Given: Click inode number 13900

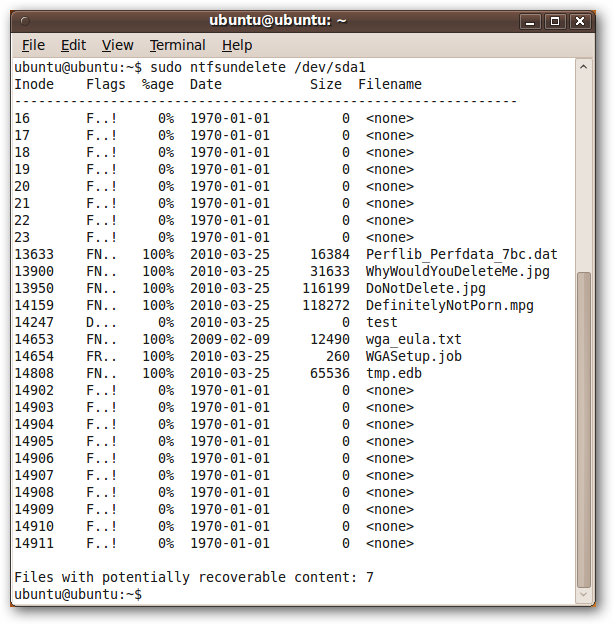Looking at the screenshot, I should coord(34,271).
